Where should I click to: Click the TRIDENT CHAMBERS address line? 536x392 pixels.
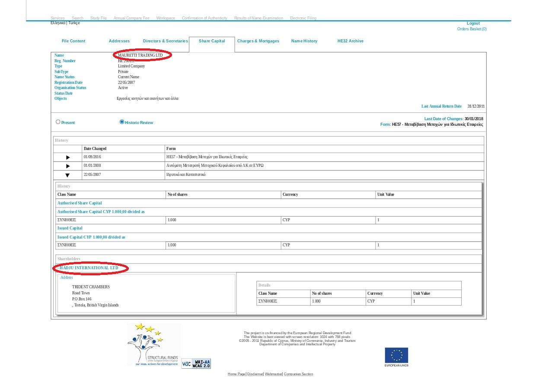[91, 287]
